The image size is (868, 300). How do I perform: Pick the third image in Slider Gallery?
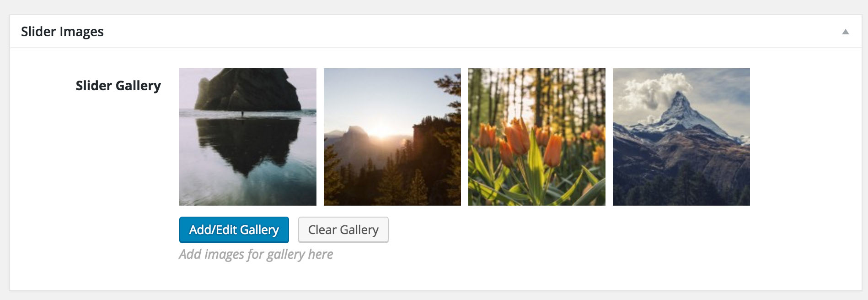tap(536, 136)
